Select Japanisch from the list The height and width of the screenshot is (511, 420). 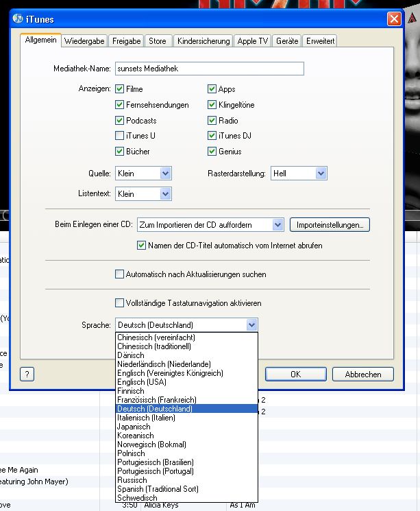point(187,427)
